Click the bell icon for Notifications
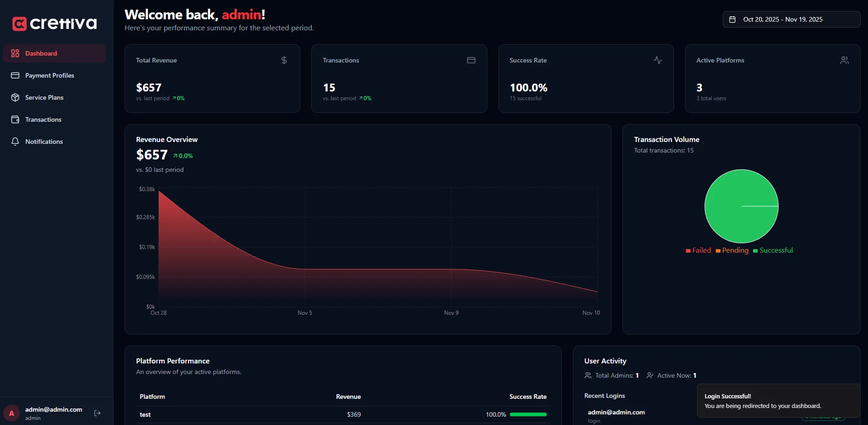The image size is (868, 425). [x=15, y=142]
